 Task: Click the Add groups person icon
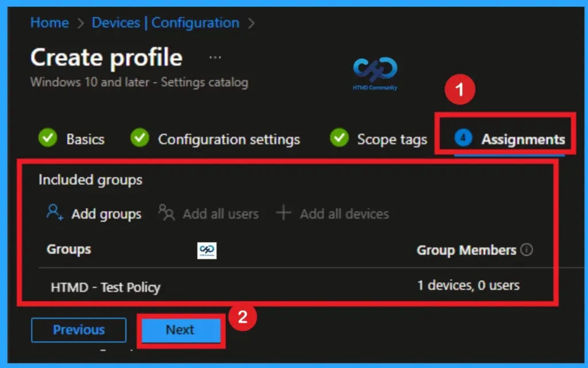[55, 213]
